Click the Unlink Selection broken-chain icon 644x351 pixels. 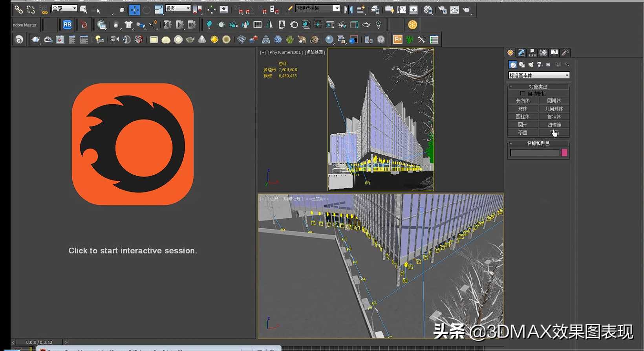[31, 9]
